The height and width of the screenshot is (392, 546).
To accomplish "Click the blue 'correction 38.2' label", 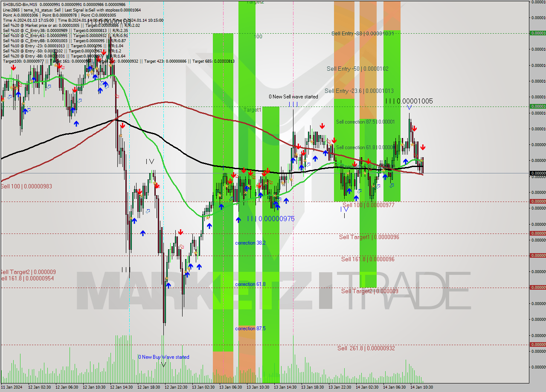I will click(250, 243).
